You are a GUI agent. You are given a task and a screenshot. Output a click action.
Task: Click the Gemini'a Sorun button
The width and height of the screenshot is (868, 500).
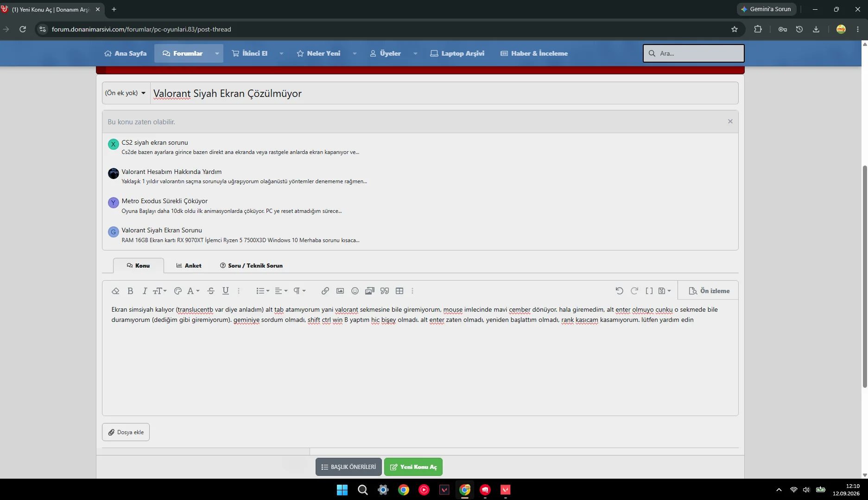tap(766, 9)
